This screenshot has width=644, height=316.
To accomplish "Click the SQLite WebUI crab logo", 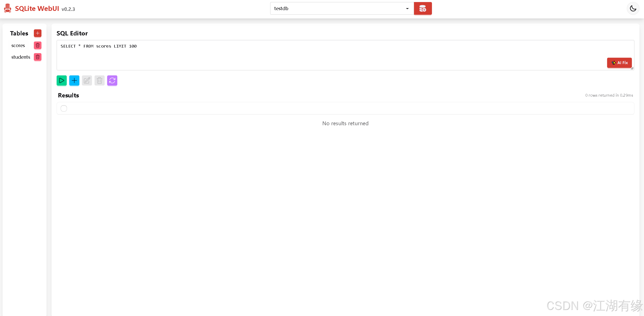I will (x=8, y=9).
